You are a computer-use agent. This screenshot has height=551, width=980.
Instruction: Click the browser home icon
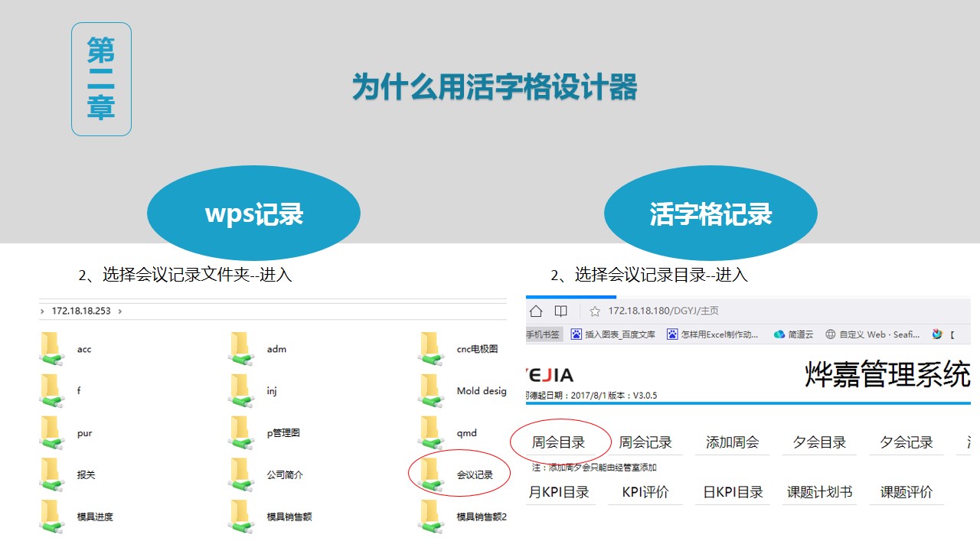click(536, 311)
